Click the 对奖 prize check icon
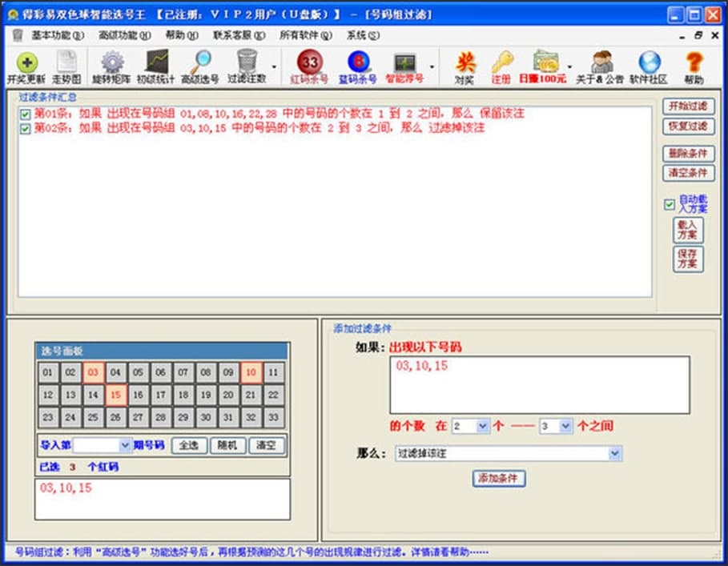Screen dimensions: 728x566 pyautogui.click(x=464, y=63)
